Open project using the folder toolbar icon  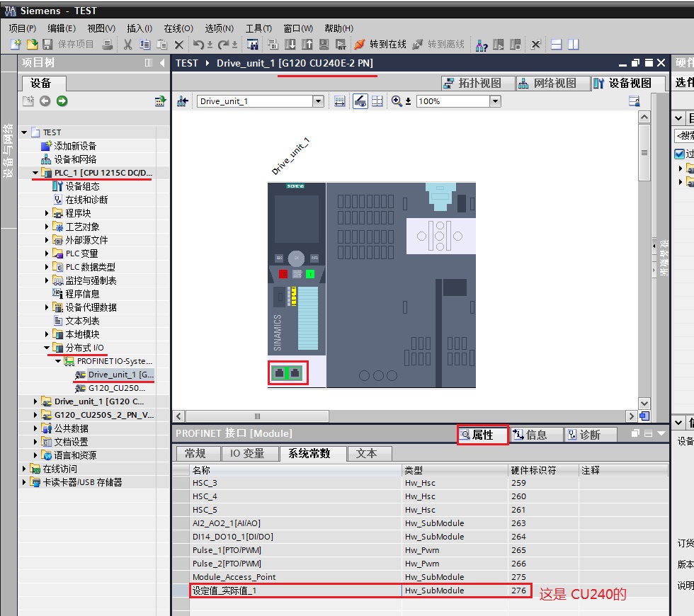32,44
